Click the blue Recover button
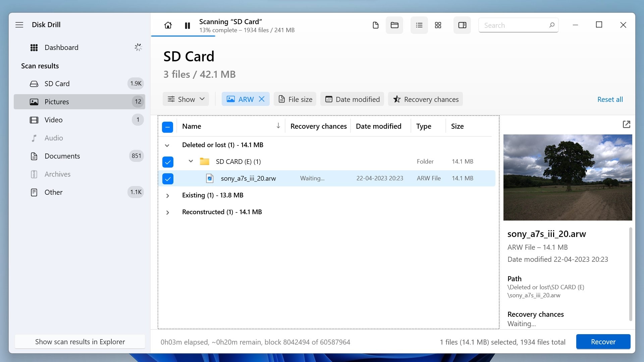This screenshot has width=644, height=362. [x=603, y=342]
